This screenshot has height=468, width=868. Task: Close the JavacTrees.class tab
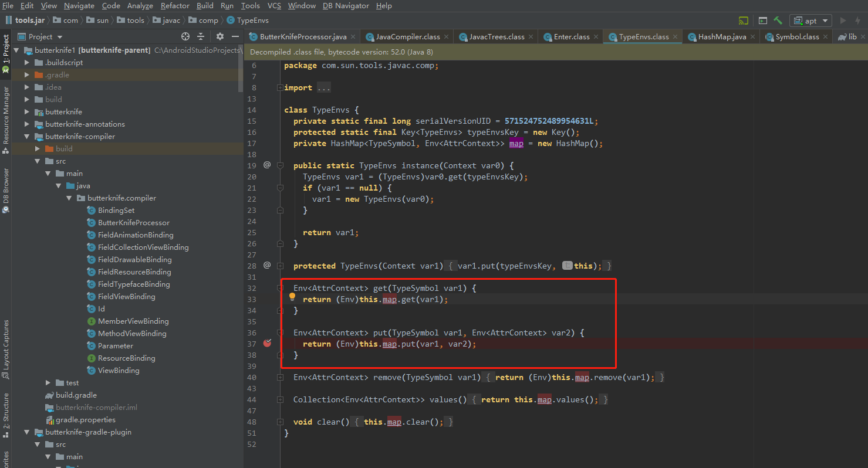(531, 36)
